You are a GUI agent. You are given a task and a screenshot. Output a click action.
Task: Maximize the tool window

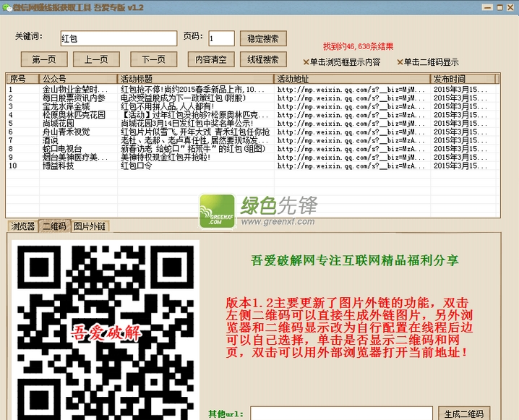click(499, 7)
